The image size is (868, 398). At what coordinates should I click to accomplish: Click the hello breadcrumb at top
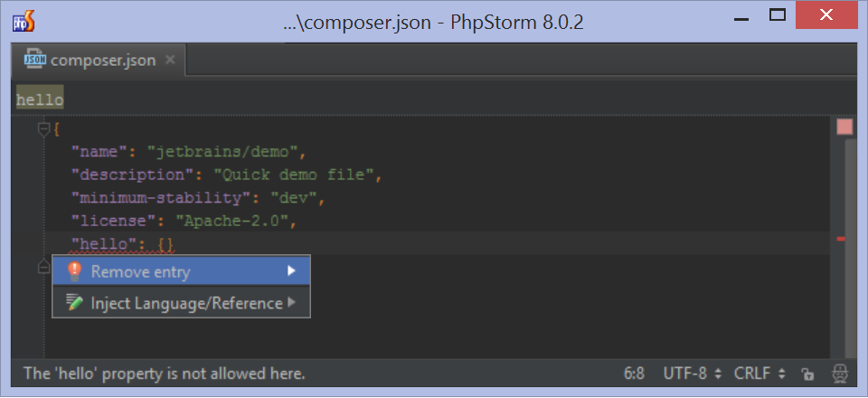click(39, 100)
